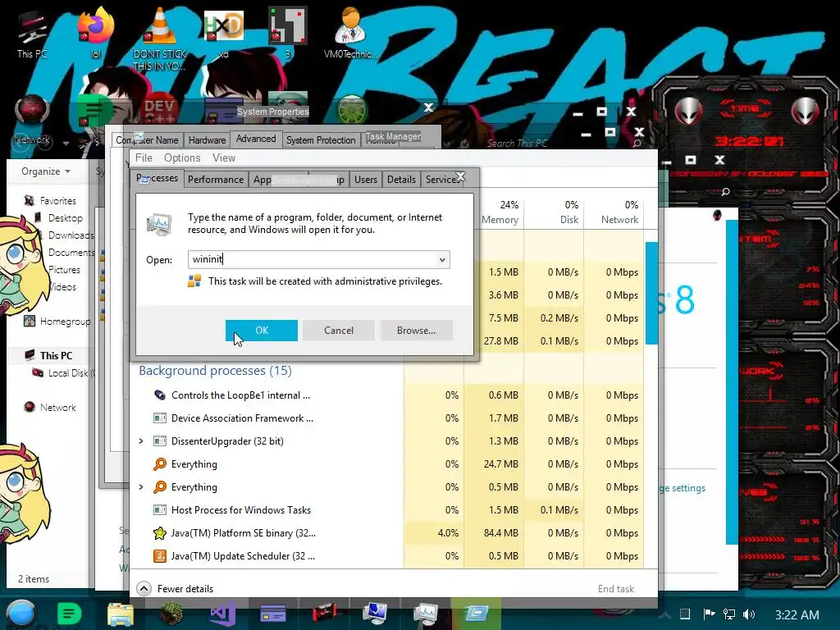840x630 pixels.
Task: Open Action Center flag in tray
Action: [709, 614]
